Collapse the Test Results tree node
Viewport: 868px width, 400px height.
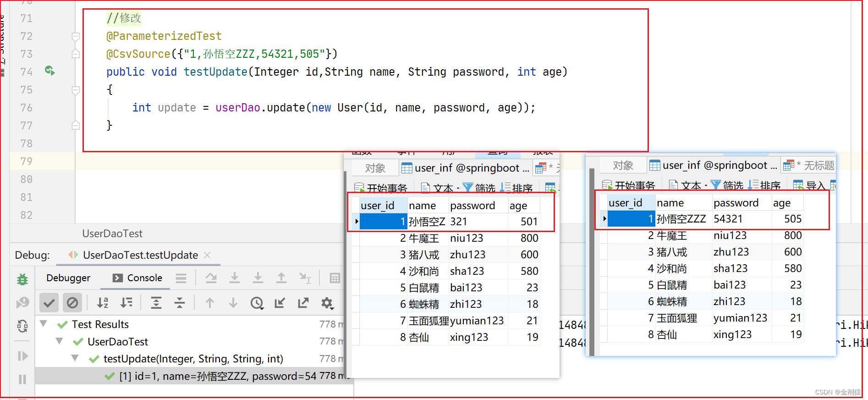[x=44, y=324]
